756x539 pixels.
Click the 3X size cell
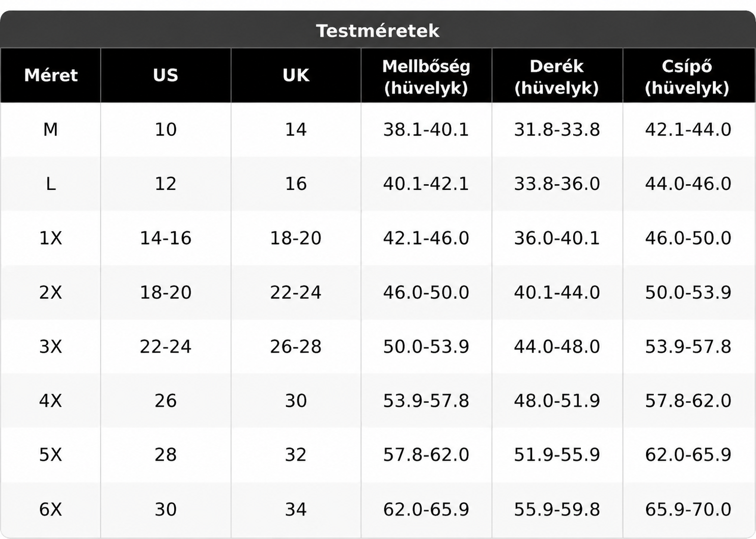pyautogui.click(x=50, y=347)
